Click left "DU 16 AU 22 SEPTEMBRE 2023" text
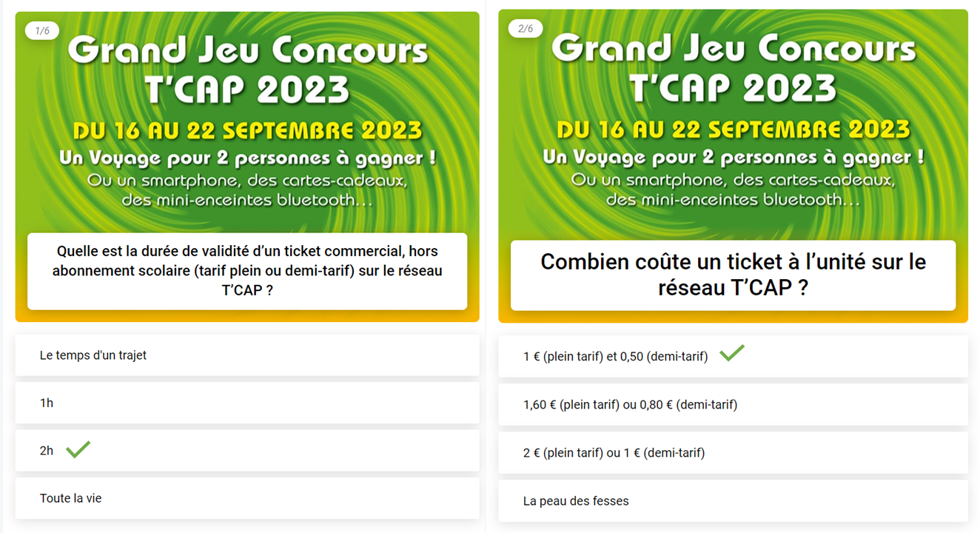The height and width of the screenshot is (533, 980). (x=247, y=132)
